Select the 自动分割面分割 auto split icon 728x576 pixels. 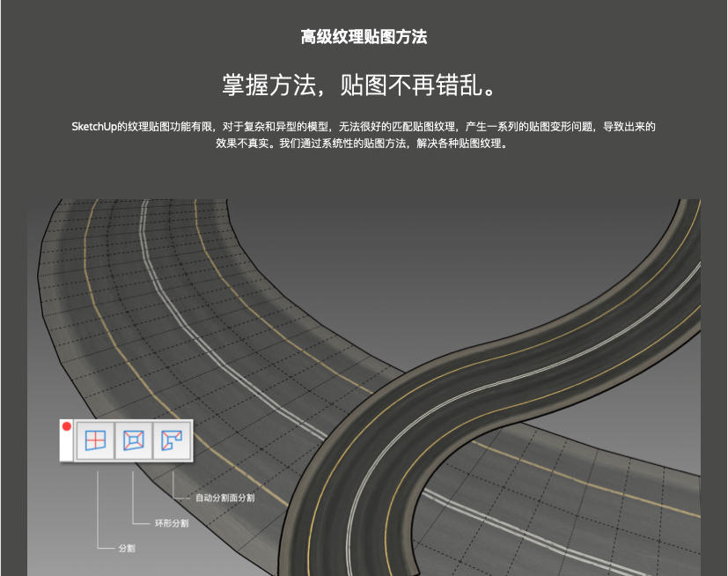[172, 439]
